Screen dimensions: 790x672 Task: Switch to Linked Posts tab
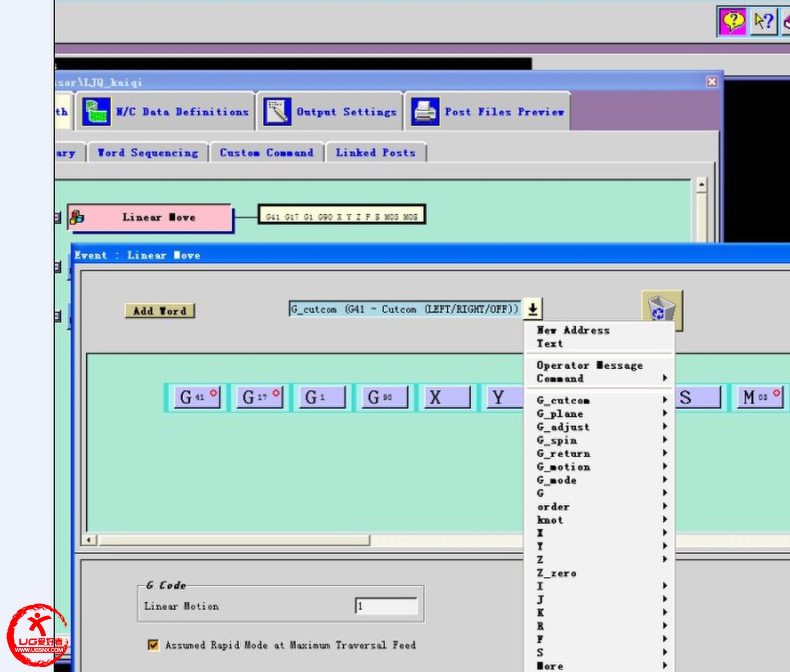[x=376, y=153]
